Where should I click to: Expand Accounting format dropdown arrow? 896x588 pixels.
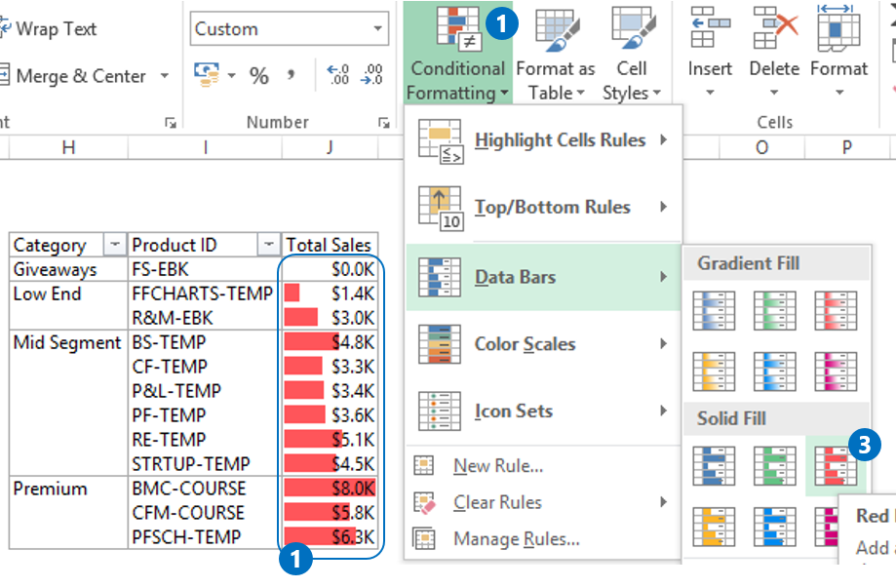(231, 75)
